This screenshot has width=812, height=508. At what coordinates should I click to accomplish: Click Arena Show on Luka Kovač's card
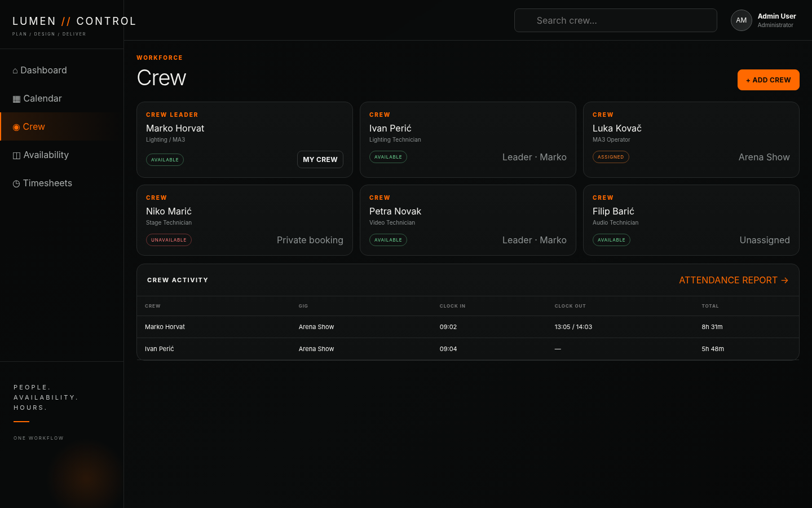[764, 157]
